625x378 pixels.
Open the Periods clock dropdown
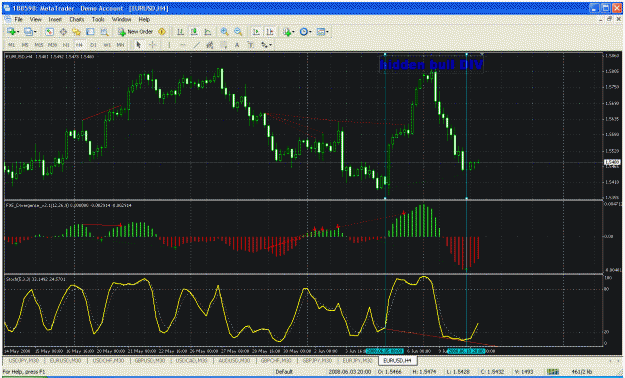[305, 32]
